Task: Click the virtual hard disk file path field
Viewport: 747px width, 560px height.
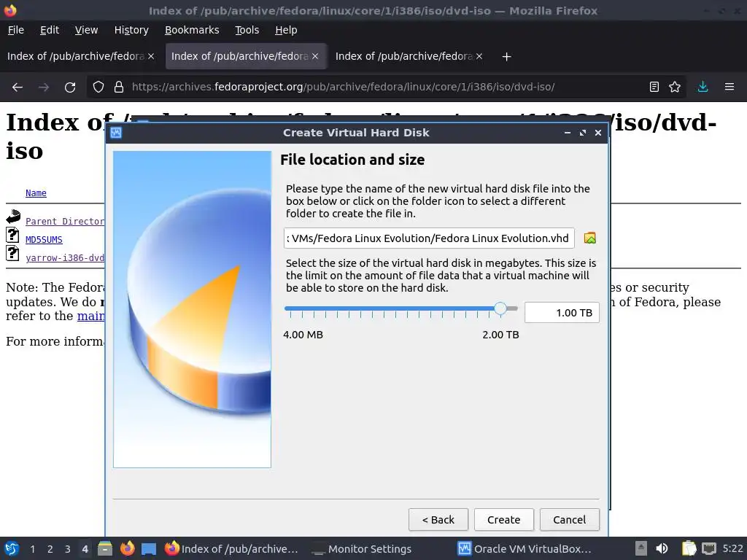Action: (x=429, y=238)
